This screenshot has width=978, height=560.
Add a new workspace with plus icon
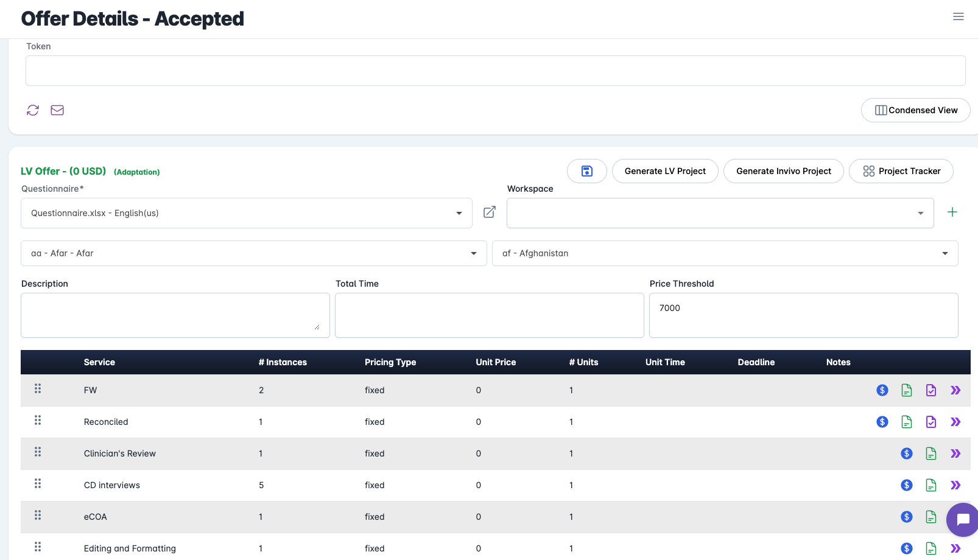[x=953, y=212]
